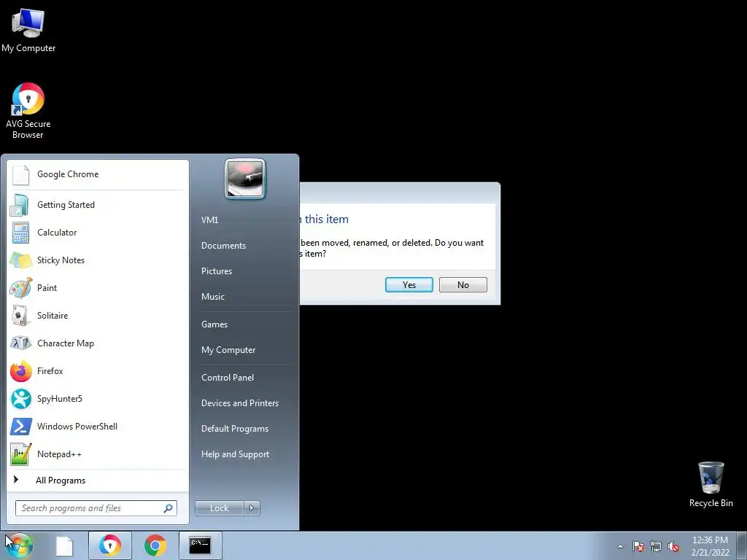Open the taskbar clock and date

(x=710, y=546)
